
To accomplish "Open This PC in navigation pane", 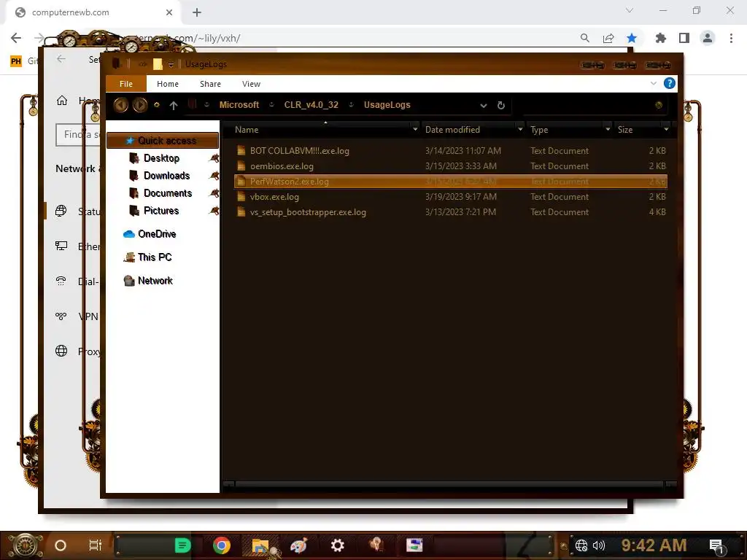I will tap(155, 257).
